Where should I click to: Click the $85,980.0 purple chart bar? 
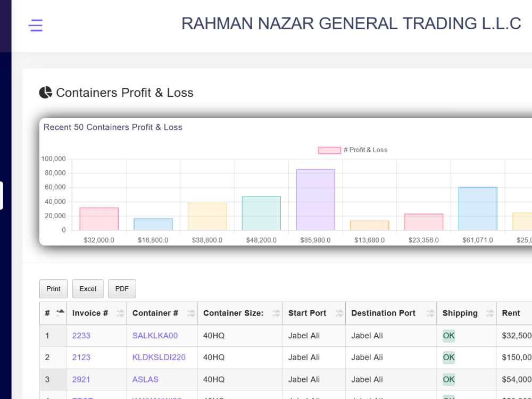click(315, 200)
